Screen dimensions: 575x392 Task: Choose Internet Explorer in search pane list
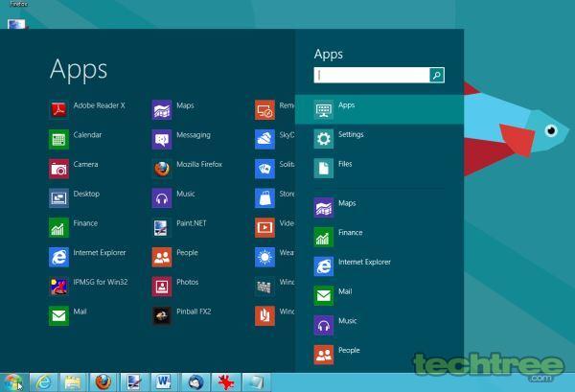tap(379, 266)
